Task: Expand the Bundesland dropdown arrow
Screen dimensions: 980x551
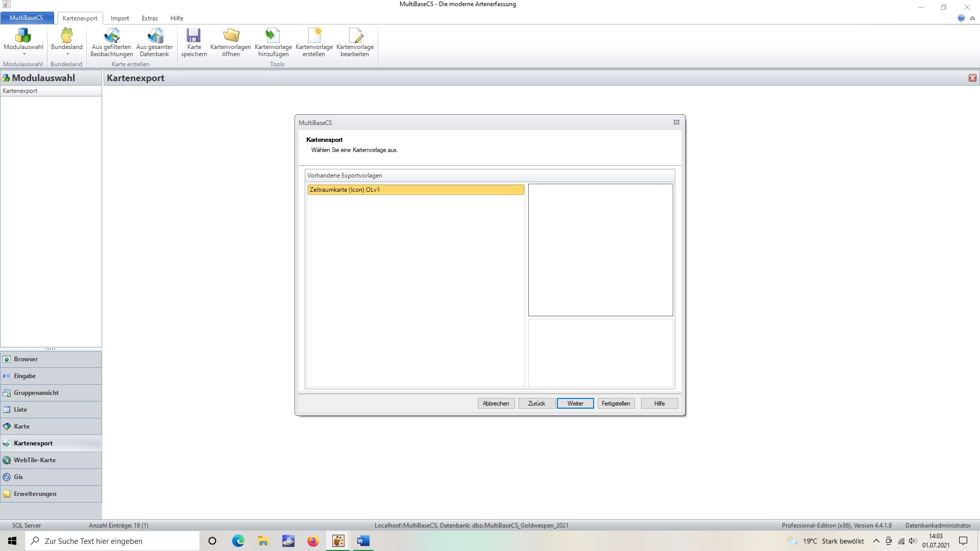Action: point(67,54)
